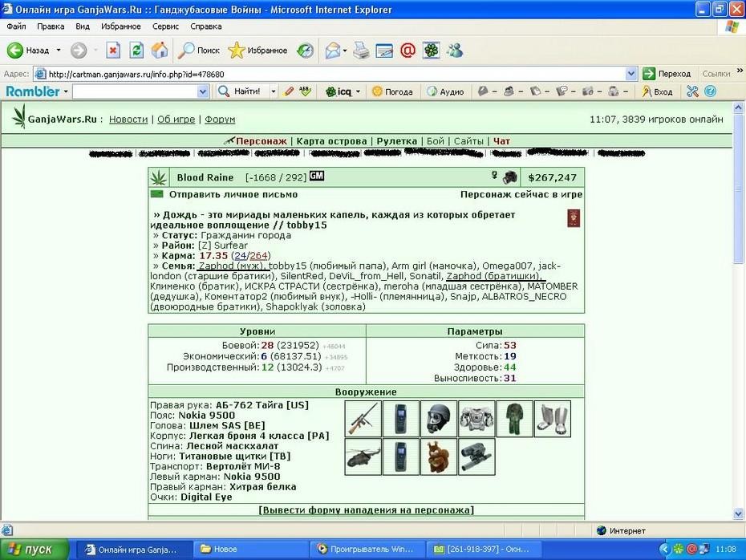Click the Digital Eye goggles thumbnail
746x560 pixels.
coord(476,457)
